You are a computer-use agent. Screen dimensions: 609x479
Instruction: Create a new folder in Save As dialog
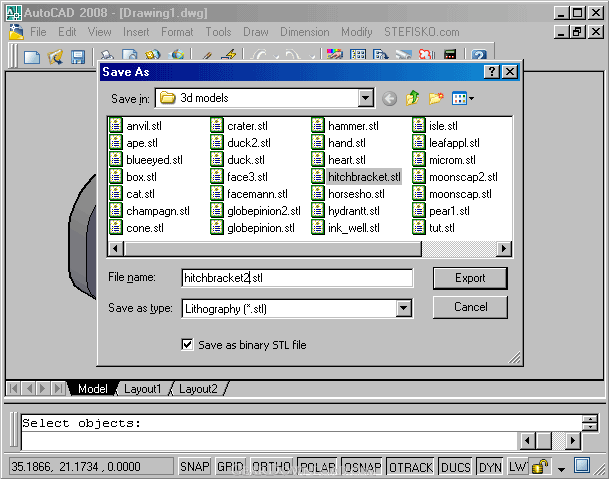click(435, 98)
